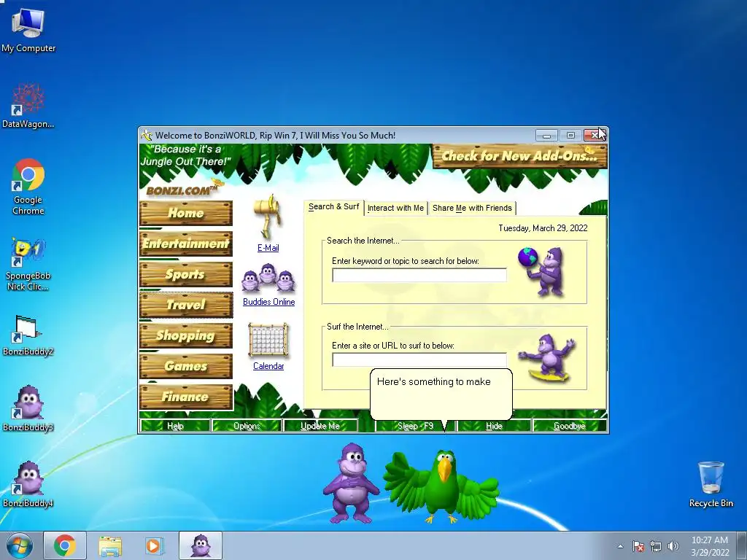
Task: Click the gorilla holding globe image
Action: pos(542,271)
